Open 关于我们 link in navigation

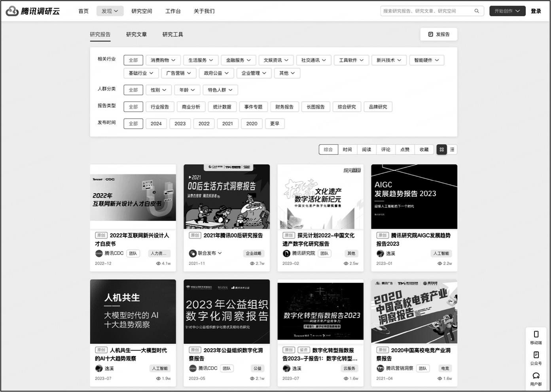pos(204,11)
